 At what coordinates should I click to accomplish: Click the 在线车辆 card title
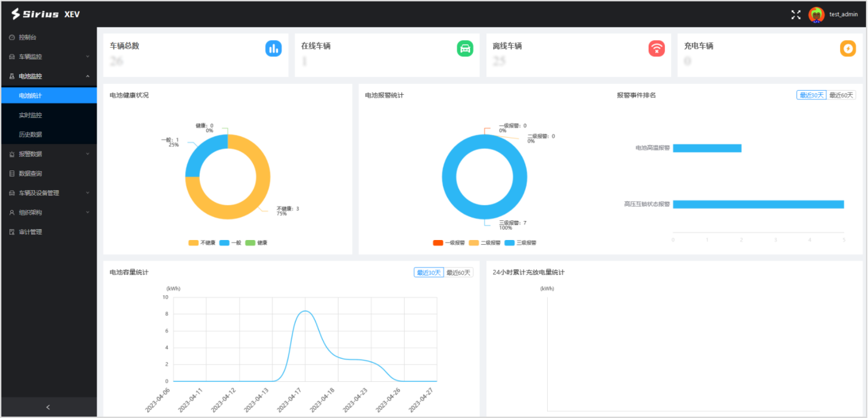[316, 46]
